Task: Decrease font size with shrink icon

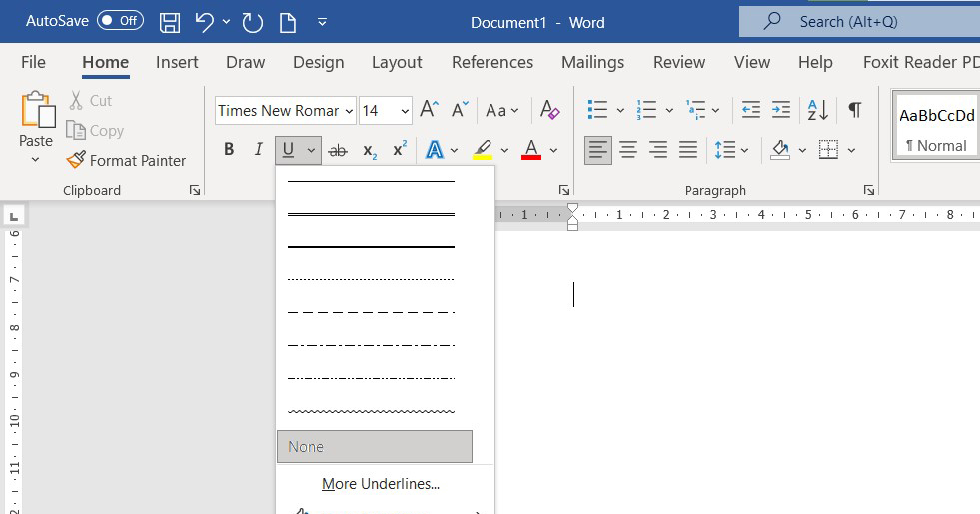Action: coord(460,110)
